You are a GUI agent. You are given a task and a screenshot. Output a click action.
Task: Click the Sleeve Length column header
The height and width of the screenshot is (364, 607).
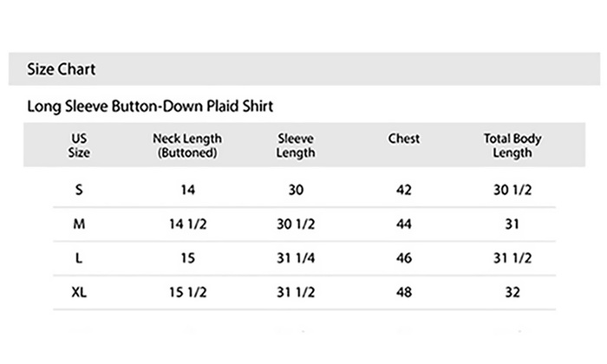(296, 146)
